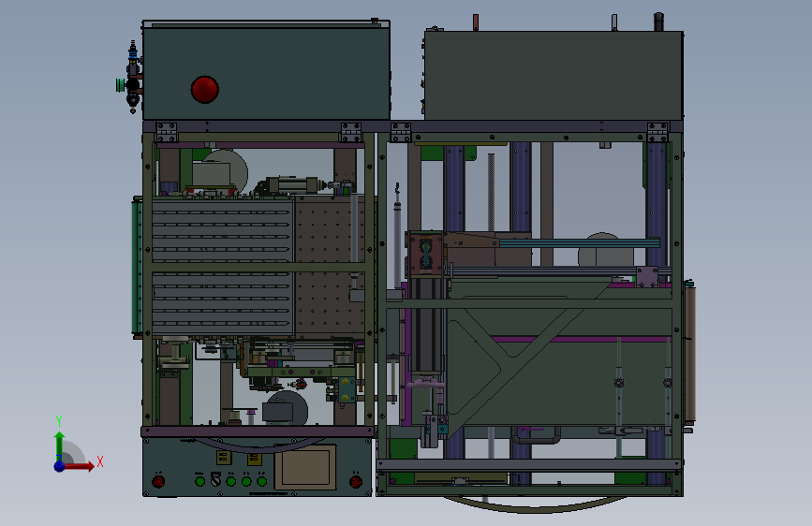Select the red button right of the touch screen
The width and height of the screenshot is (812, 526).
pyautogui.click(x=356, y=481)
